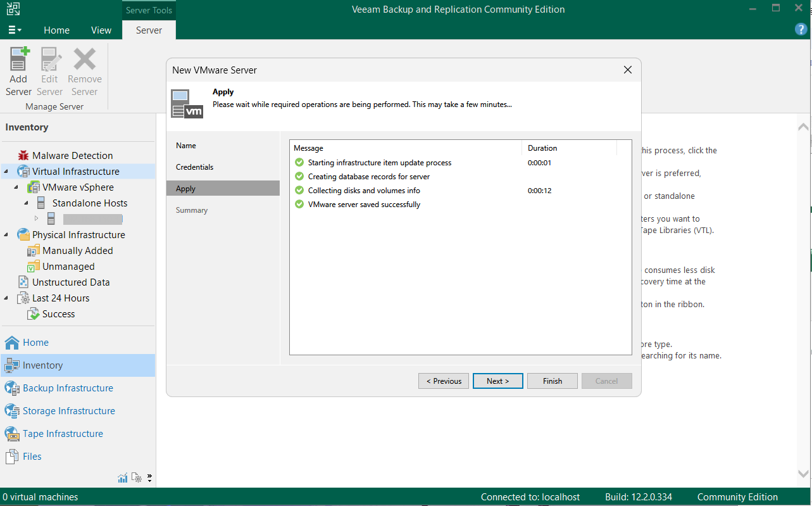
Task: Click 'Connected to: localhost' status bar text
Action: point(530,497)
